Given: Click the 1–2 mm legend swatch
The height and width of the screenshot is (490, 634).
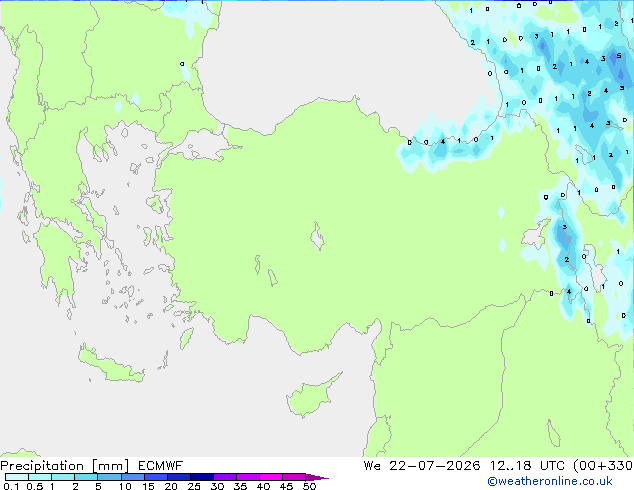Looking at the screenshot, I should (63, 477).
